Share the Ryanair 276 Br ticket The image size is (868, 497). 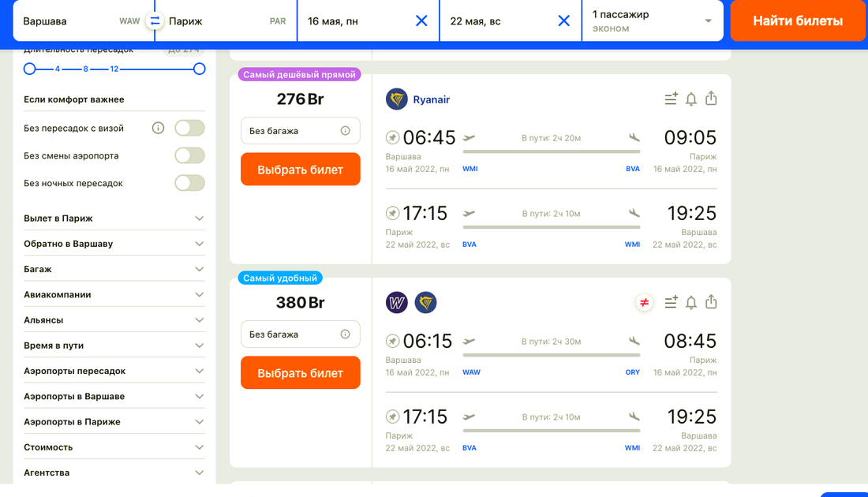tap(711, 99)
